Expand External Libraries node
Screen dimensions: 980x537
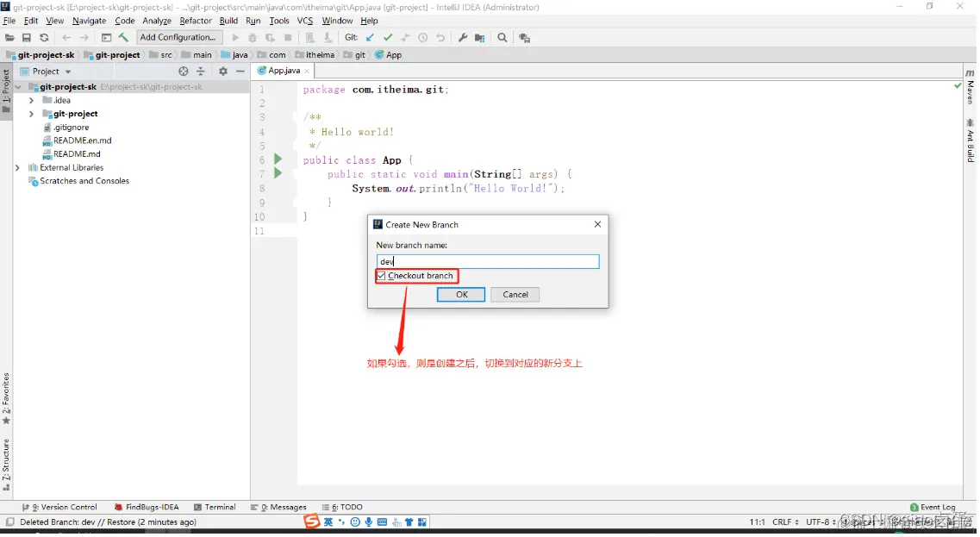click(x=17, y=167)
